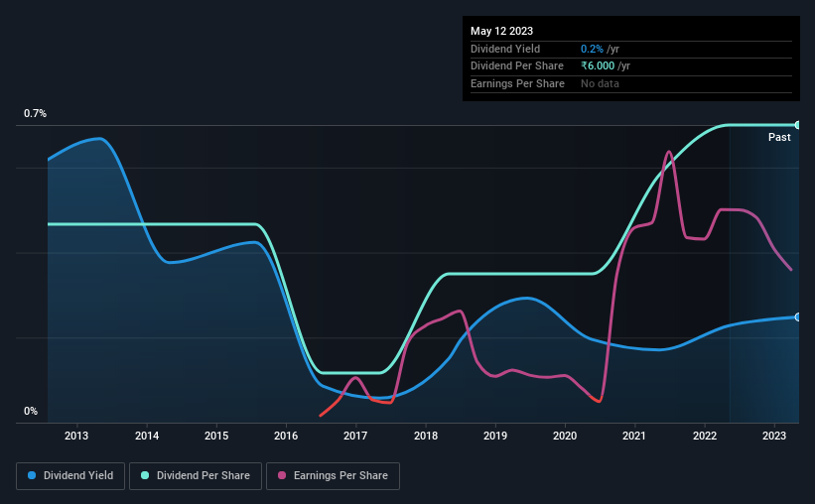Select the 2013 x-axis label
Viewport: 815px width, 504px height.
[76, 436]
